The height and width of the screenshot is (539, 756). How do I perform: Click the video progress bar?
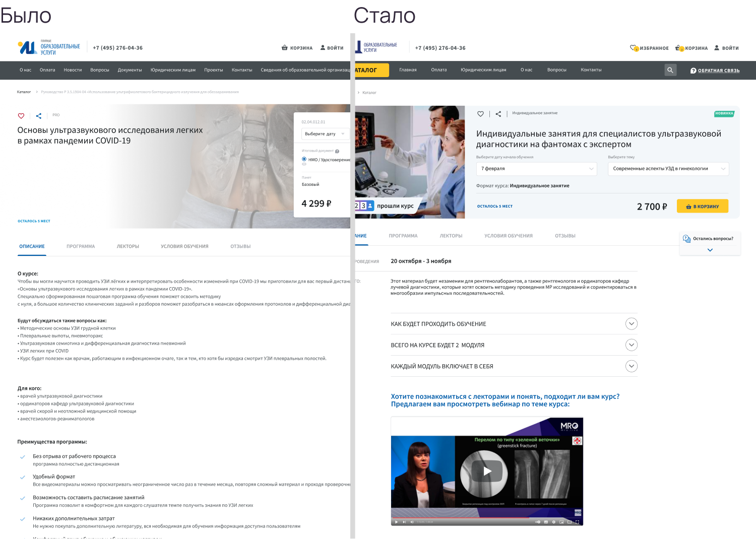point(487,518)
